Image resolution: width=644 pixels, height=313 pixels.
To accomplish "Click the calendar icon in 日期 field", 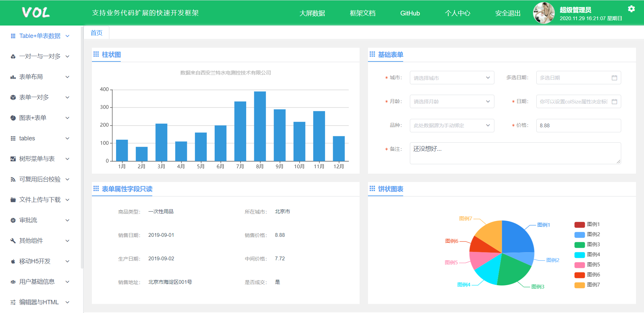I will 614,102.
